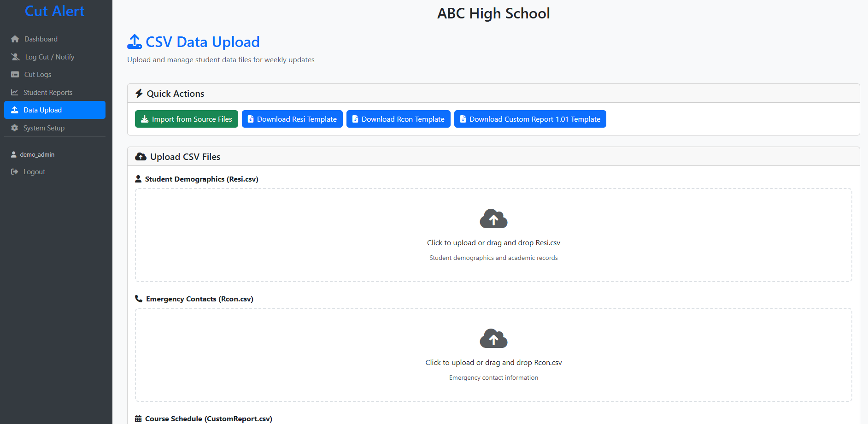Click the Student Reports chart icon
The height and width of the screenshot is (424, 868).
click(15, 93)
